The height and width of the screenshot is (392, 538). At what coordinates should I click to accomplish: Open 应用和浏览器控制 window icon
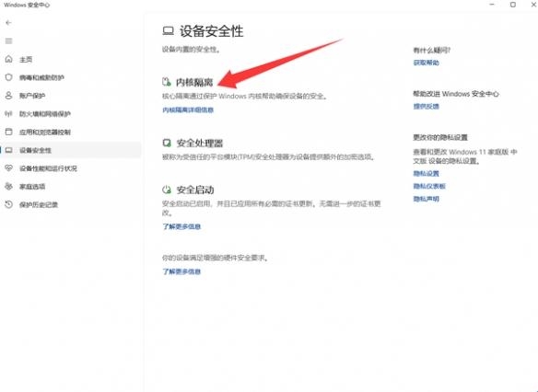click(x=8, y=132)
